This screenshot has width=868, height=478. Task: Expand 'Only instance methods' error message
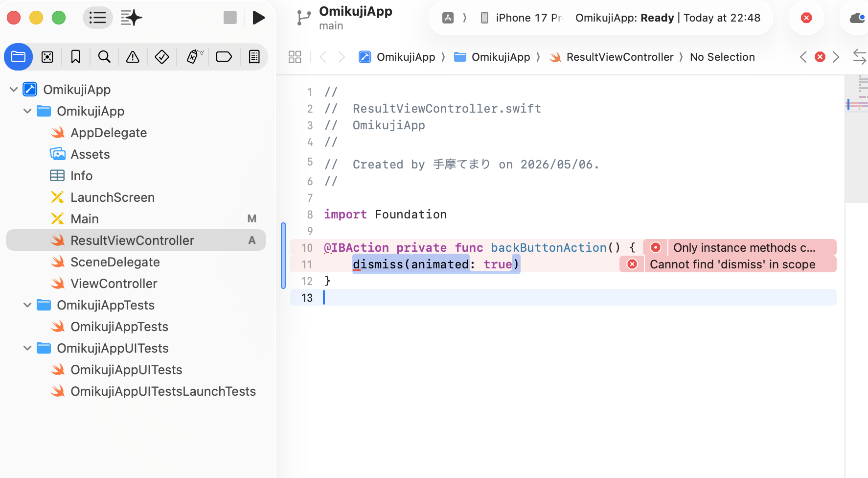[x=744, y=247]
